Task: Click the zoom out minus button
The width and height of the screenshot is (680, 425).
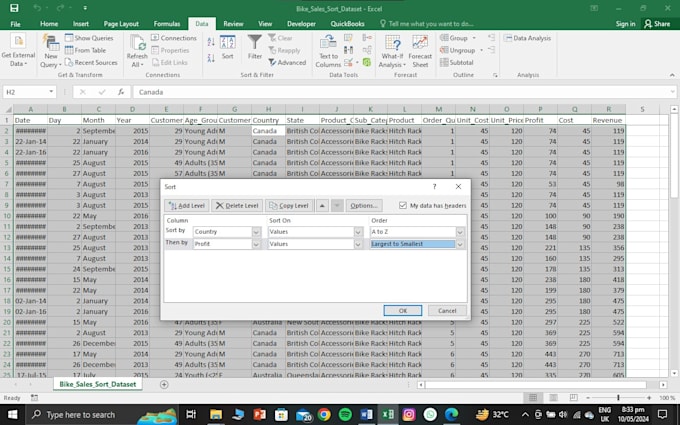Action: 588,398
